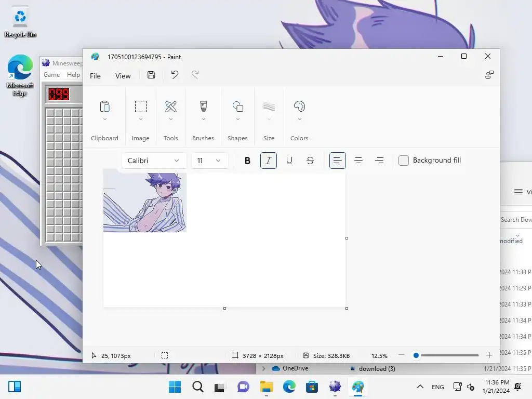Viewport: 532px width, 399px height.
Task: Click the zoom slider handle
Action: point(416,355)
